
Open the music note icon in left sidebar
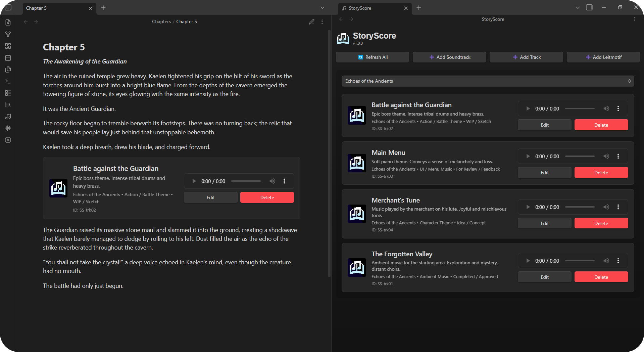coord(8,117)
